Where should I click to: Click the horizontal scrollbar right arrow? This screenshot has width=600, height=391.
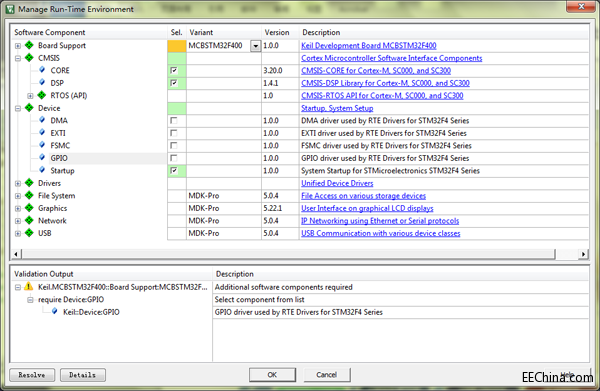[x=583, y=254]
